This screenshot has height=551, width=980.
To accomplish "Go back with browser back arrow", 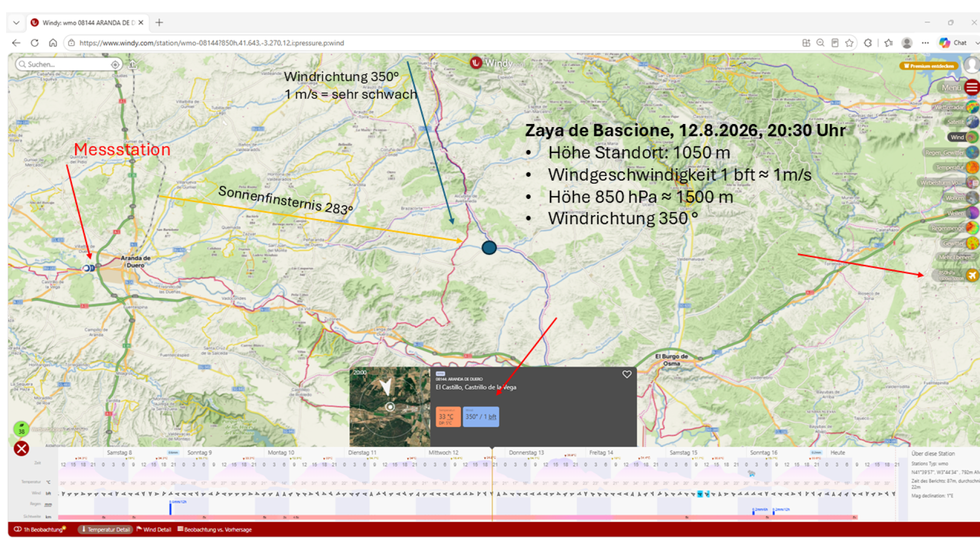I will 16,43.
